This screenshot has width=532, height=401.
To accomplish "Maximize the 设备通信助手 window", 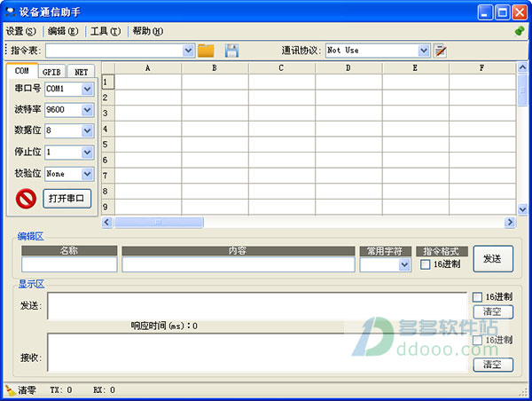I will (503, 12).
